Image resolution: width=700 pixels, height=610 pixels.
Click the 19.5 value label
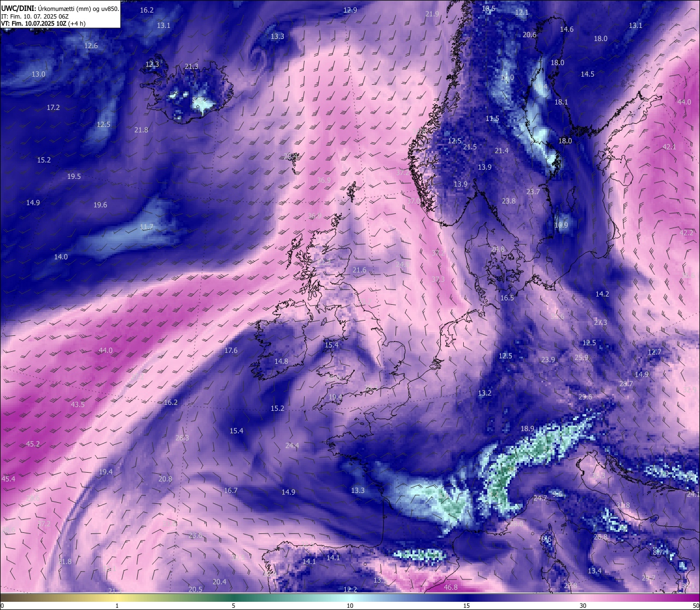coord(74,176)
